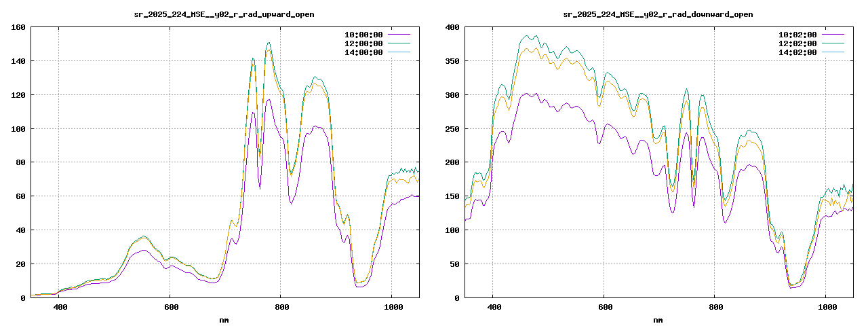
Task: Click y-axis tick 150 on right plot
Action: (x=452, y=196)
